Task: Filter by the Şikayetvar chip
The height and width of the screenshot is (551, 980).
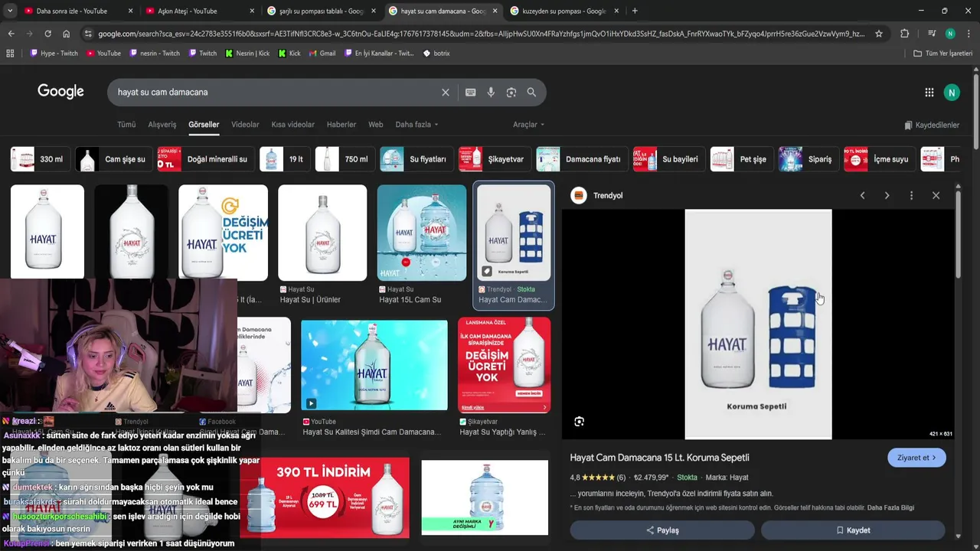Action: 494,159
